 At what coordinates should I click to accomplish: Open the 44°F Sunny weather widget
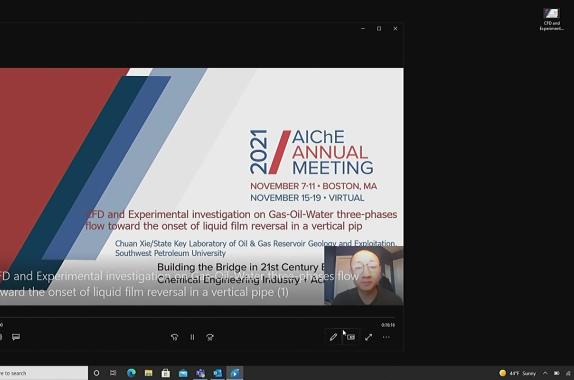pos(518,373)
